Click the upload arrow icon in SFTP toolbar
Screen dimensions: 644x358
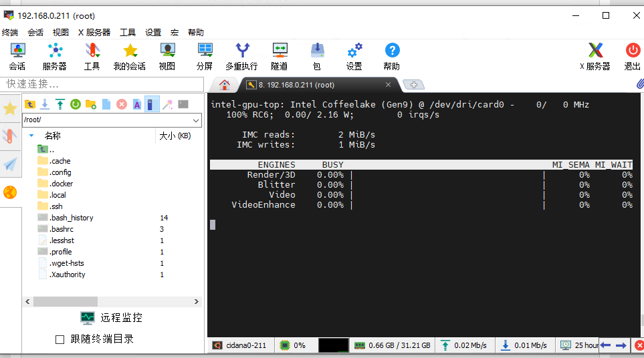pyautogui.click(x=60, y=104)
